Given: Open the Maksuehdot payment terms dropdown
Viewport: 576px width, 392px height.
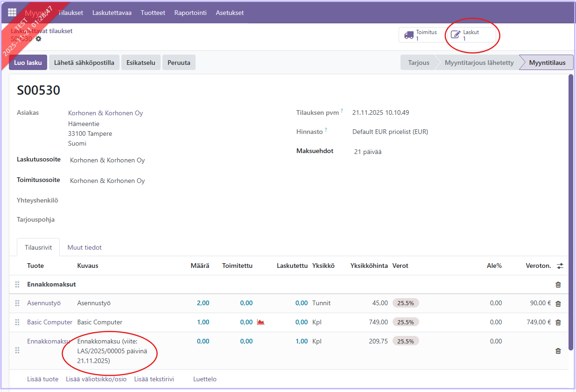Looking at the screenshot, I should coord(368,152).
